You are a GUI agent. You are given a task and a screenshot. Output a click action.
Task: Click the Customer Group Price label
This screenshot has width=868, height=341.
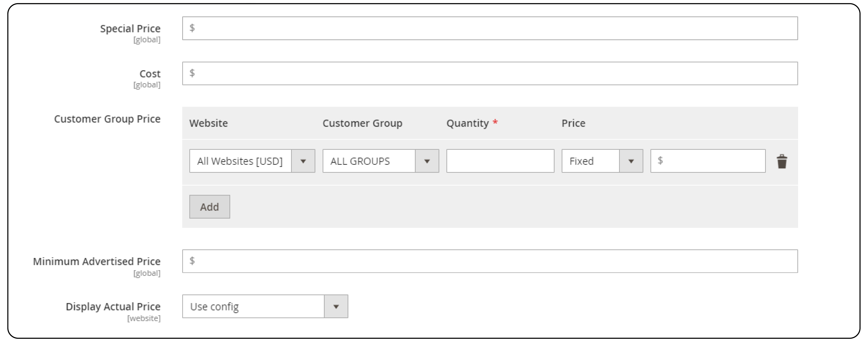pyautogui.click(x=108, y=119)
